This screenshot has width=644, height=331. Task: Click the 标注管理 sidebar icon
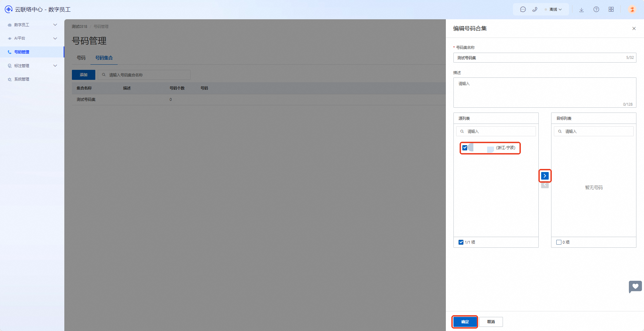click(10, 66)
